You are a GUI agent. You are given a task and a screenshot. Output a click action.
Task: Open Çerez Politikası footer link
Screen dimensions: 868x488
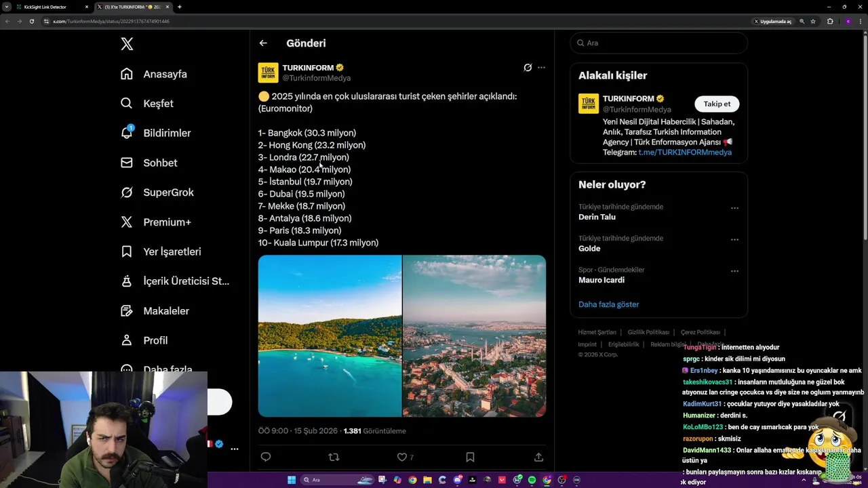point(701,332)
